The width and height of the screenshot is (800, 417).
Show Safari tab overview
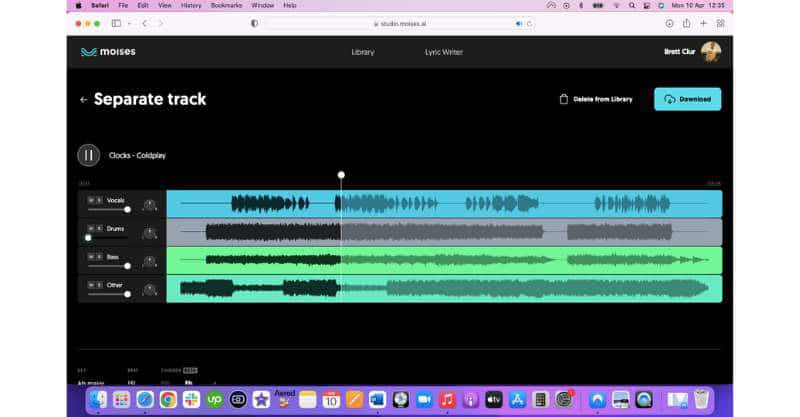[720, 23]
